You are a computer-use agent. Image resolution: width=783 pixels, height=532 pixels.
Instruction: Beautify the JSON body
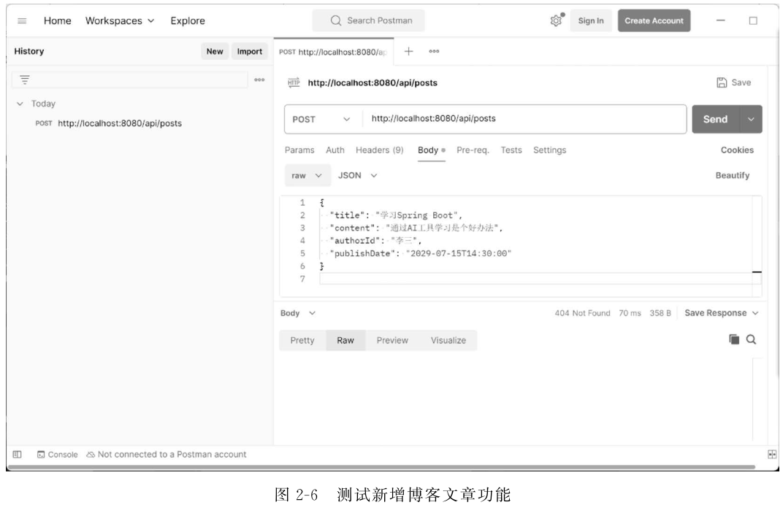(x=732, y=176)
